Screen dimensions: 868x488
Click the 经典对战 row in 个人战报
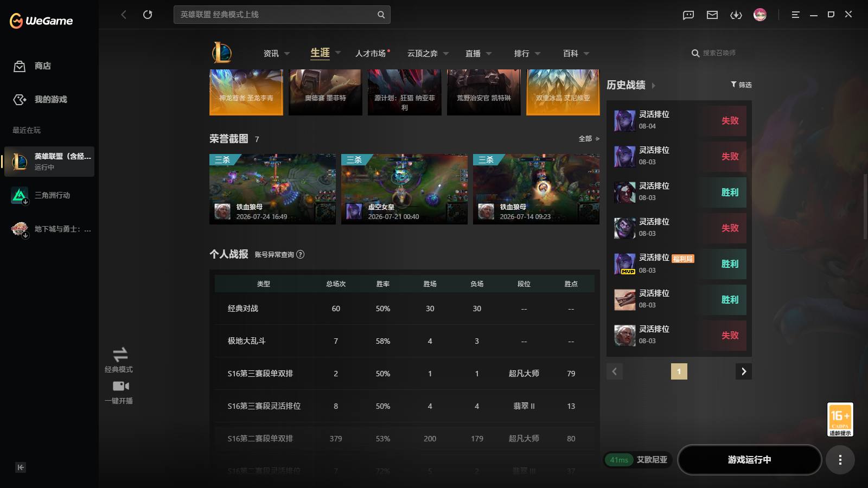pyautogui.click(x=405, y=309)
